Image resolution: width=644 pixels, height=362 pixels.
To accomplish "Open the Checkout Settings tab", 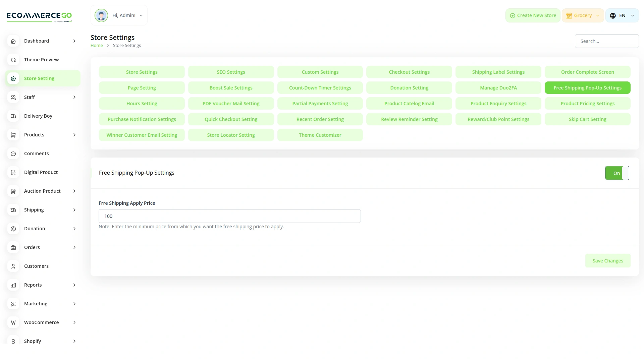I will 409,72.
